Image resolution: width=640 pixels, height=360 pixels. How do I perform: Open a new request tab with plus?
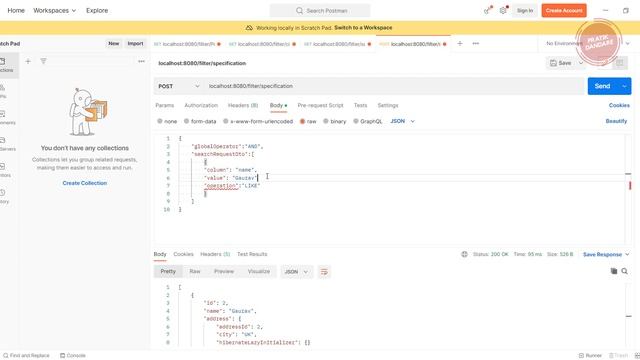460,43
